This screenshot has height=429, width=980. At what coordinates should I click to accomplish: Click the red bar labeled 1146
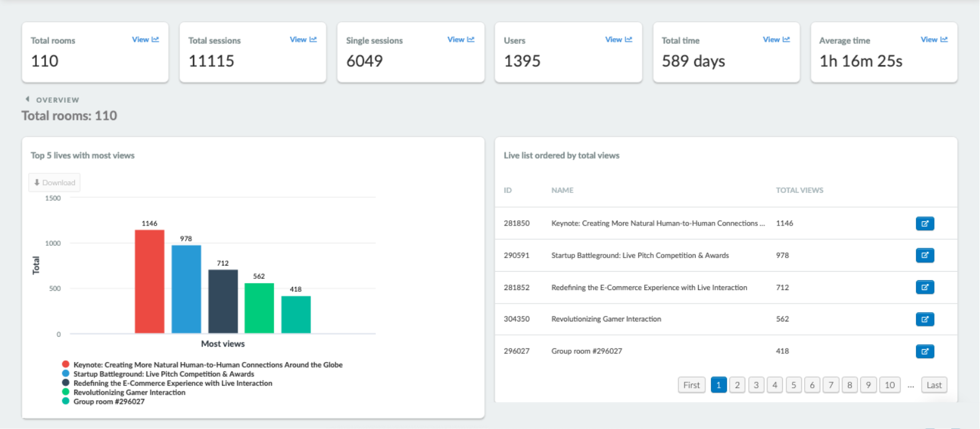pos(149,281)
